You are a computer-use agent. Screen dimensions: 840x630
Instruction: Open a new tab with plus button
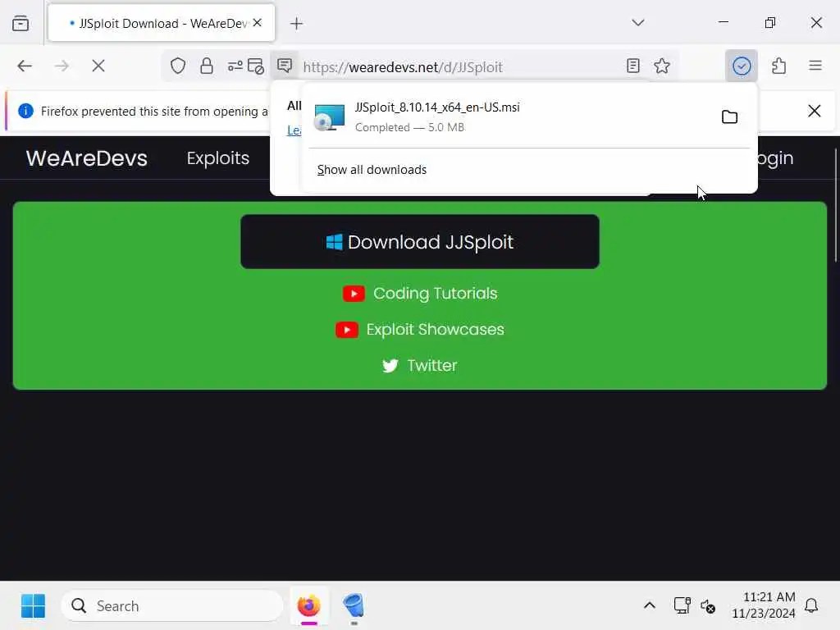click(296, 24)
